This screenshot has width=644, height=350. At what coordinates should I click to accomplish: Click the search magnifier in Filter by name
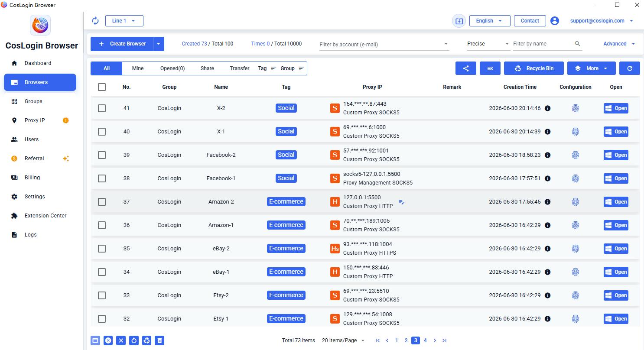click(x=577, y=44)
